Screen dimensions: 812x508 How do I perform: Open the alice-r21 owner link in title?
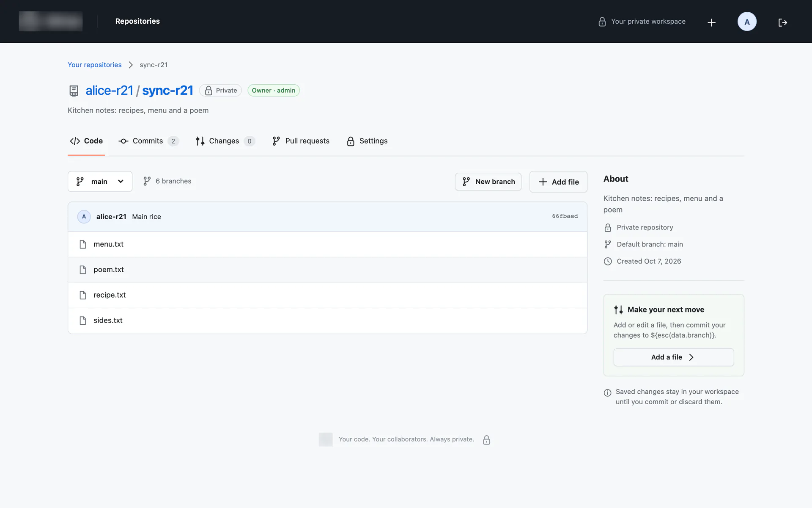109,90
